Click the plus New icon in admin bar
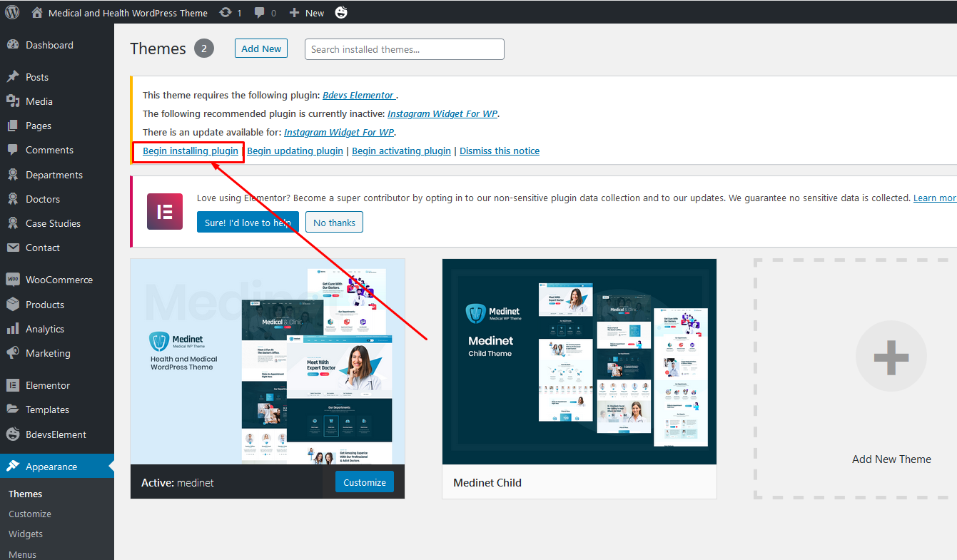The image size is (957, 560). pyautogui.click(x=294, y=13)
